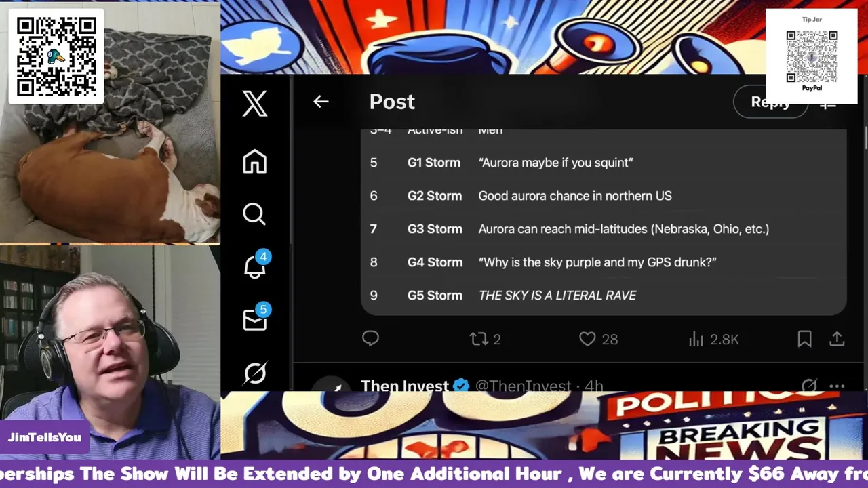Viewport: 868px width, 488px height.
Task: Select the G3 Storm row label
Action: point(435,229)
